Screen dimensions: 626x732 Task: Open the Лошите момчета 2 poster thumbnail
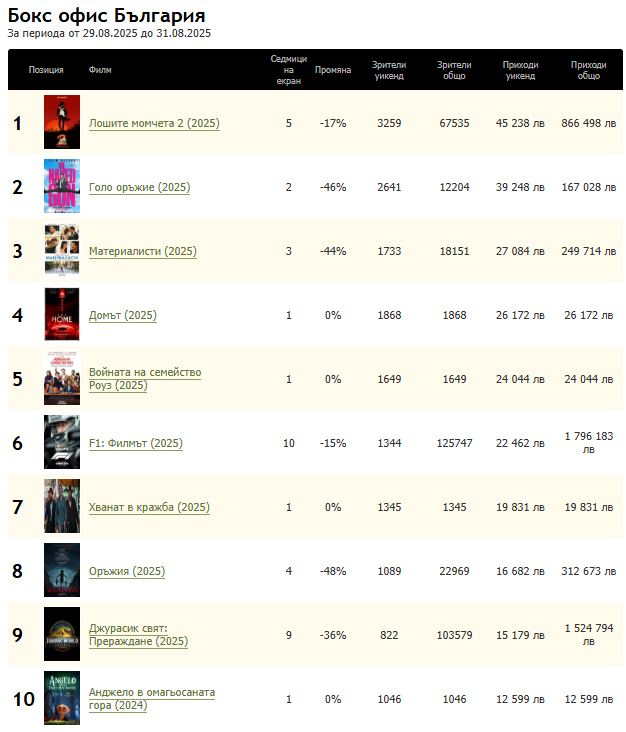tap(61, 123)
